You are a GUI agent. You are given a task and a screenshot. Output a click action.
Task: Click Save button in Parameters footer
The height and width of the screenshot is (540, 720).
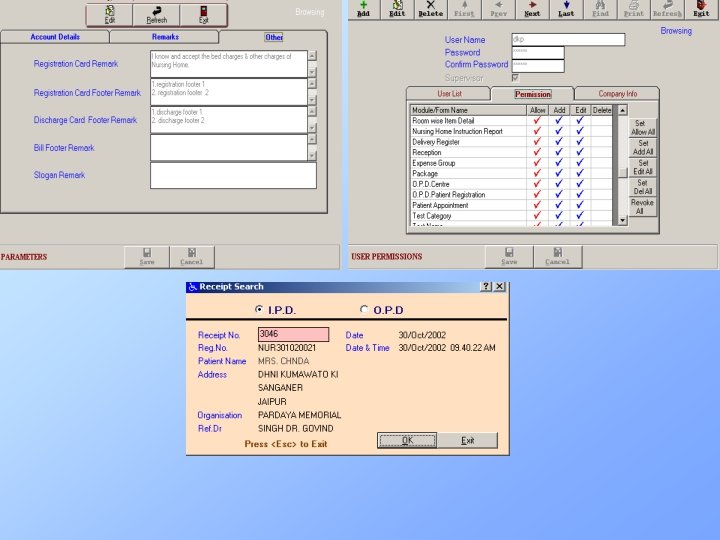[147, 257]
